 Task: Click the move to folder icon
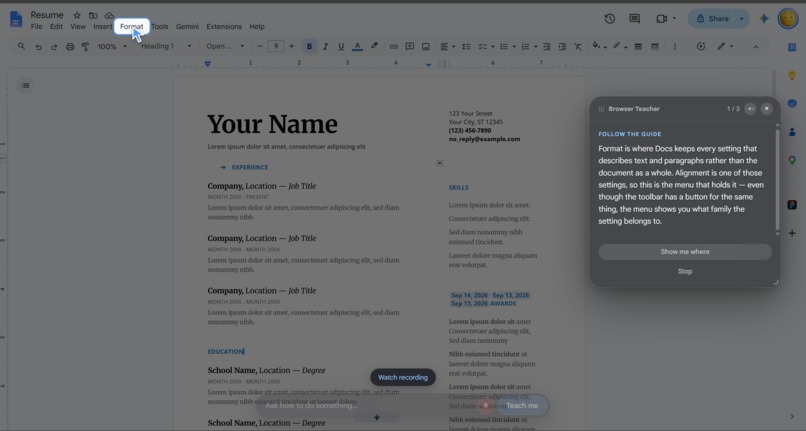point(93,15)
